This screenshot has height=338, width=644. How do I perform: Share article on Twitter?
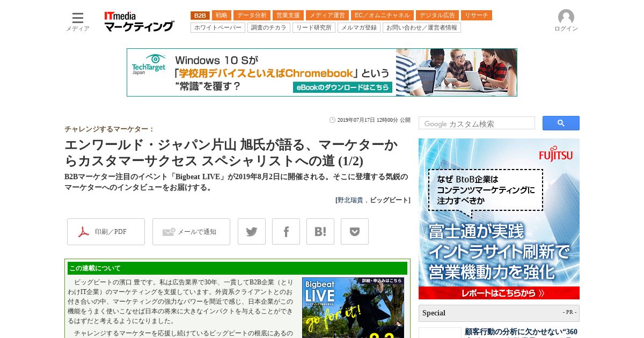coord(252,232)
